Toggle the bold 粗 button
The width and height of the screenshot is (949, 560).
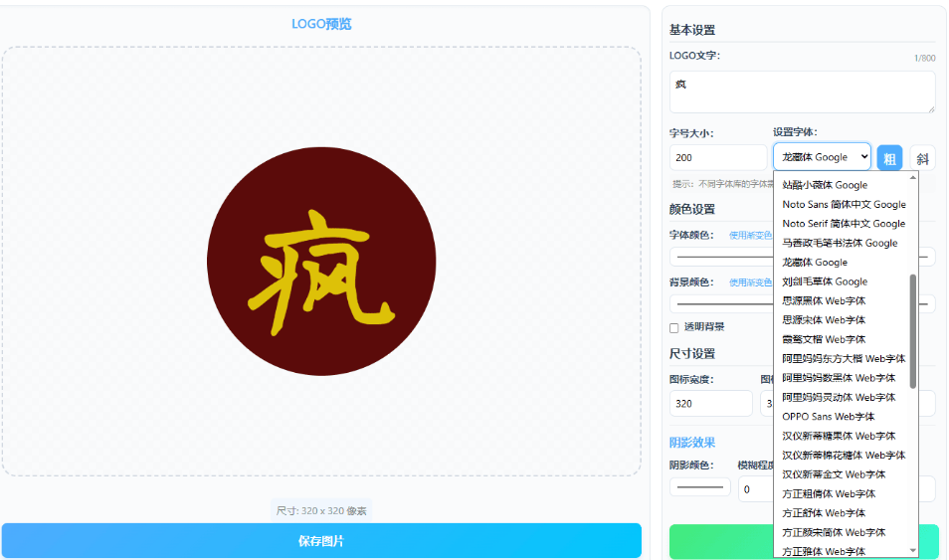point(889,157)
